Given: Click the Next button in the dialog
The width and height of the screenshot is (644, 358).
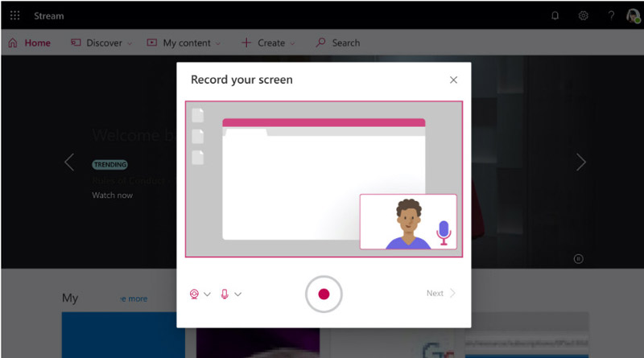Looking at the screenshot, I should pyautogui.click(x=441, y=294).
